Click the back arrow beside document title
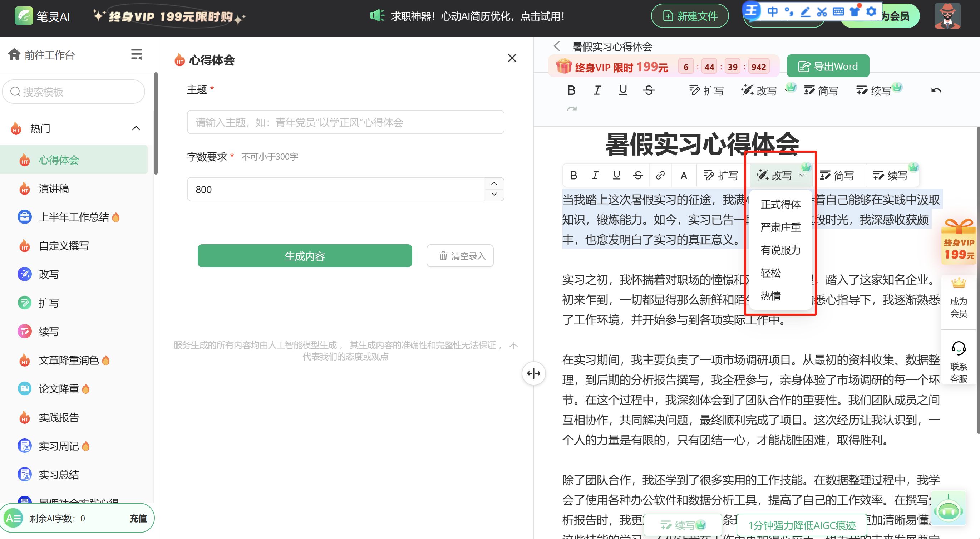980x539 pixels. tap(557, 46)
